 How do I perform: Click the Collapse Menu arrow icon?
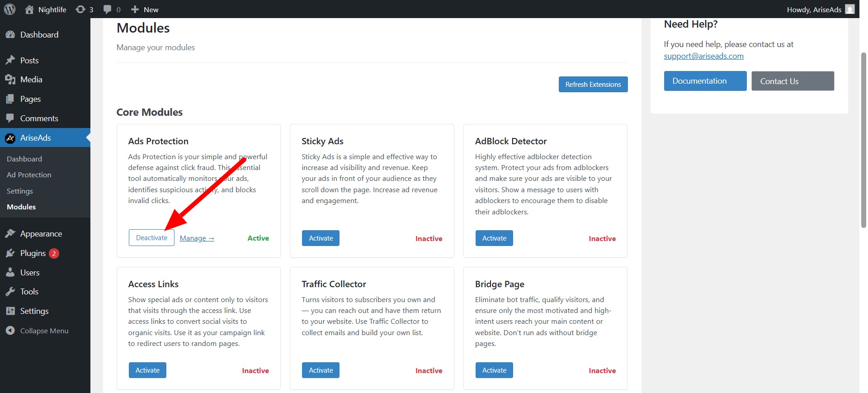click(10, 331)
